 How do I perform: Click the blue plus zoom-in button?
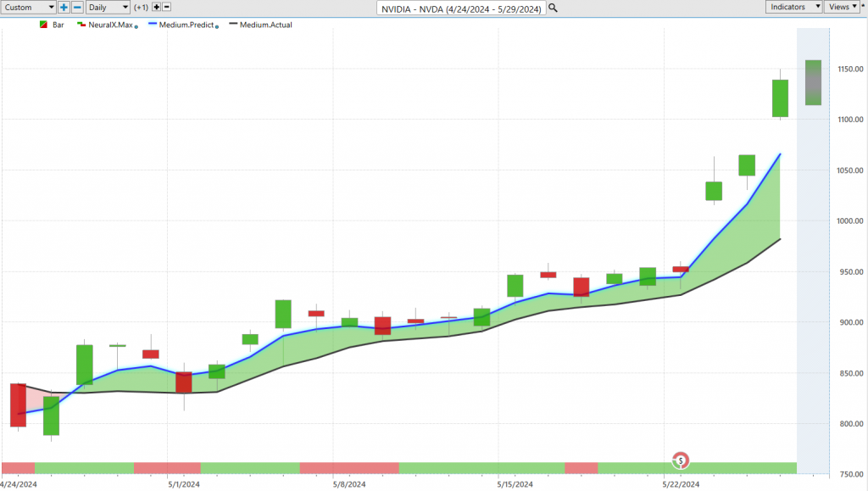[x=64, y=7]
